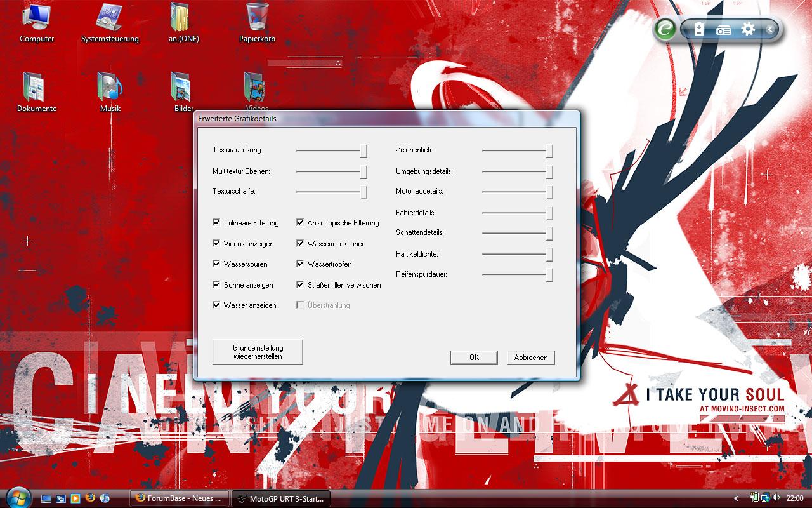This screenshot has height=508, width=812.
Task: Uncheck Wasserreflektionen
Action: click(x=300, y=244)
